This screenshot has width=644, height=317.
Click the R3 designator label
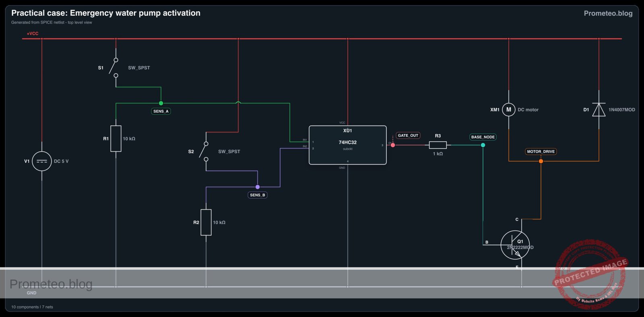pyautogui.click(x=438, y=136)
